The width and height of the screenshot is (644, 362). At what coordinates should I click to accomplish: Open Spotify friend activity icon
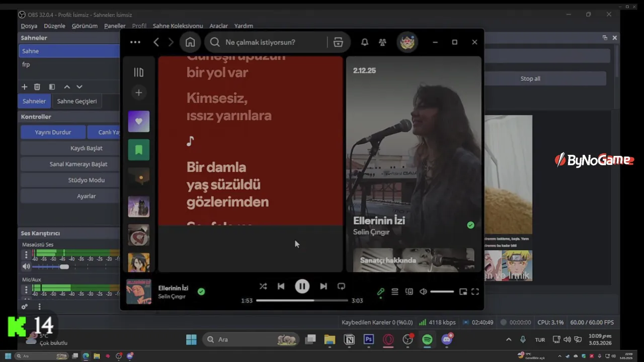point(382,42)
